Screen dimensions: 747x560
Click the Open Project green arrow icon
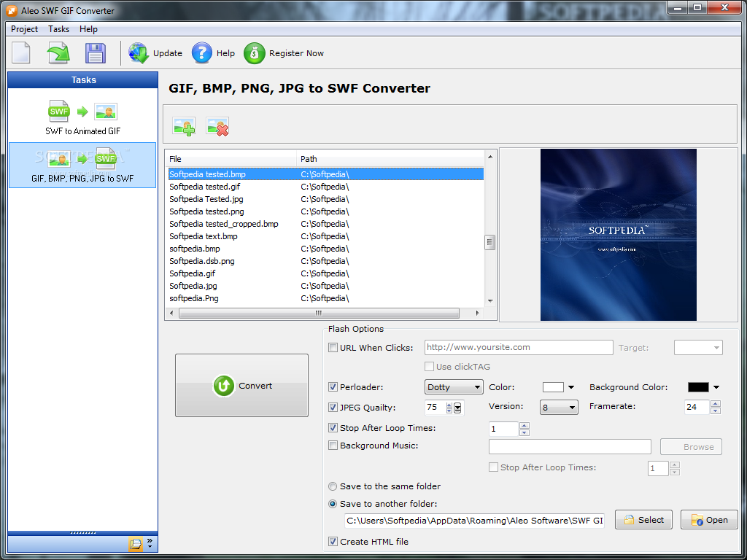(x=58, y=52)
